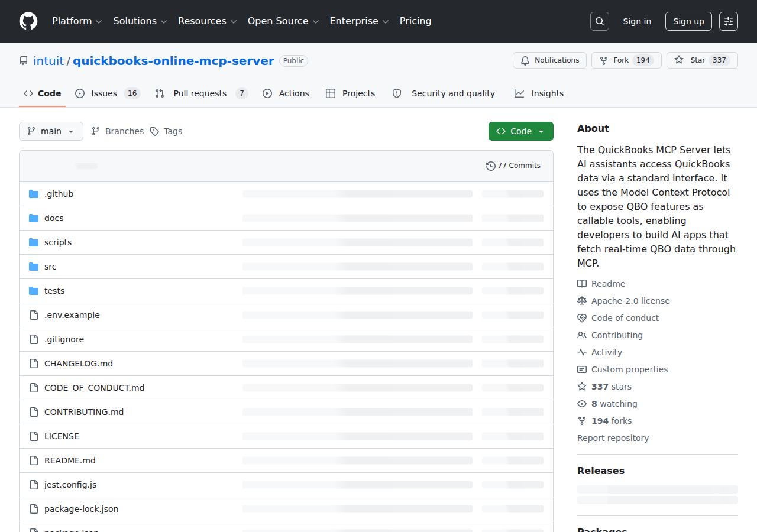Screen dimensions: 757x532
Task: Expand the Solutions menu
Action: 140,21
